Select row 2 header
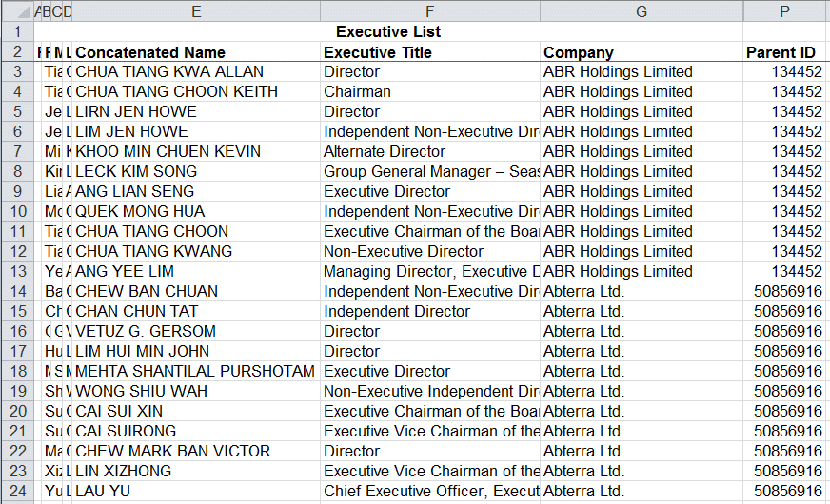The height and width of the screenshot is (504, 830). (17, 52)
